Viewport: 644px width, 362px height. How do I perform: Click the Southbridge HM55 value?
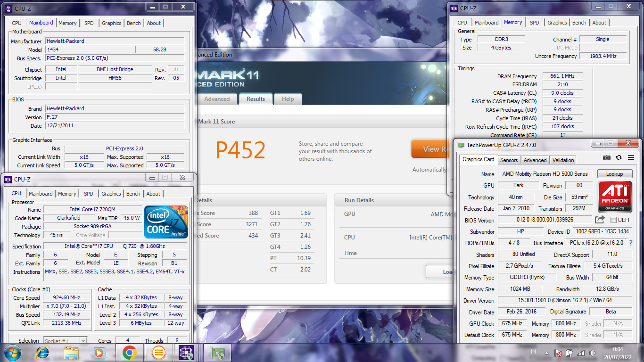pyautogui.click(x=115, y=78)
